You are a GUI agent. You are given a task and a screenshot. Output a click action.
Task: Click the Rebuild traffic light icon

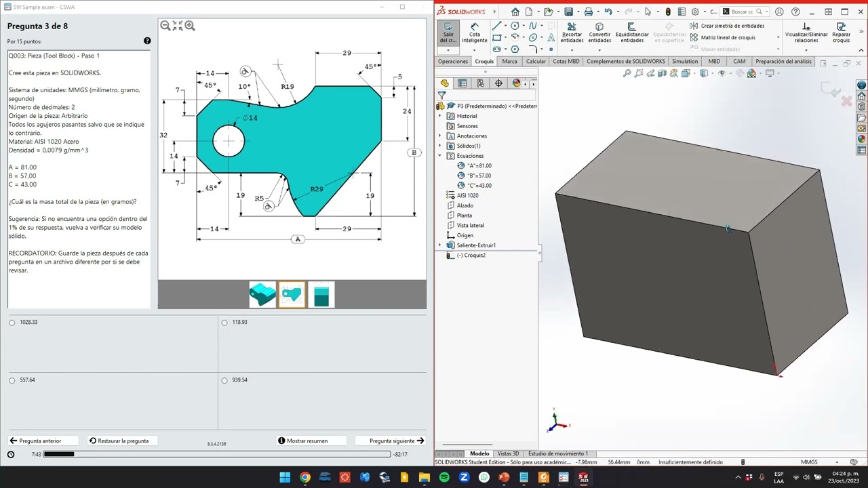click(x=668, y=12)
